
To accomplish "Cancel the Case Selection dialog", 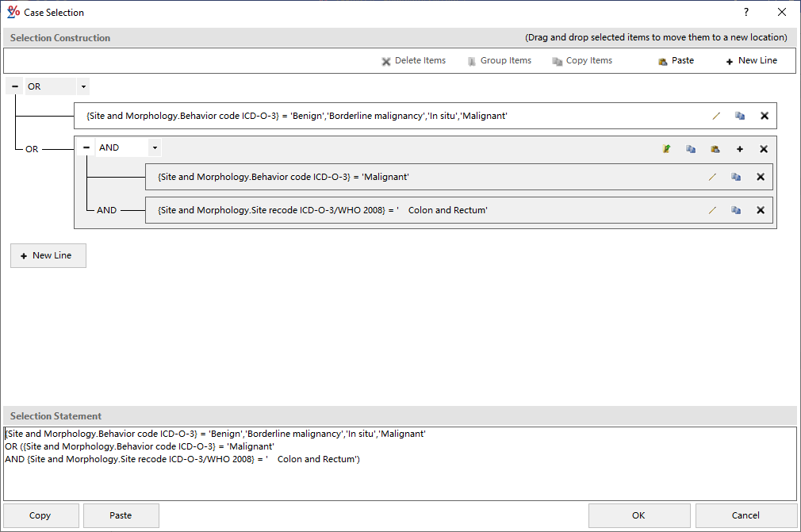I will (745, 515).
